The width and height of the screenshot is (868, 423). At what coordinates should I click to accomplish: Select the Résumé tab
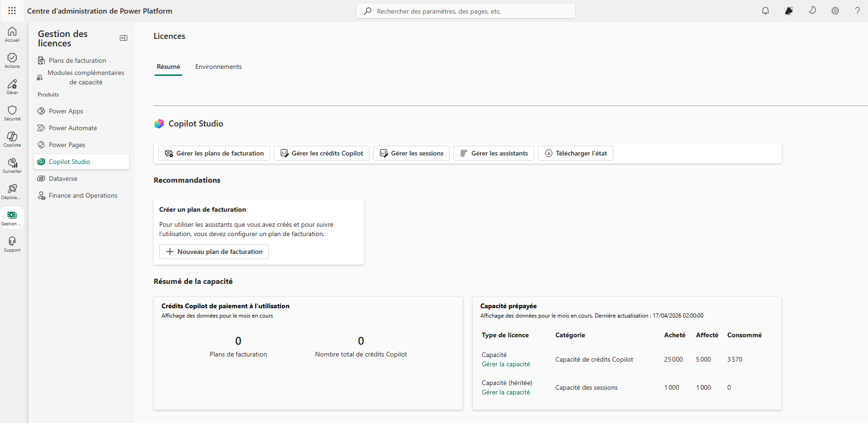[168, 67]
